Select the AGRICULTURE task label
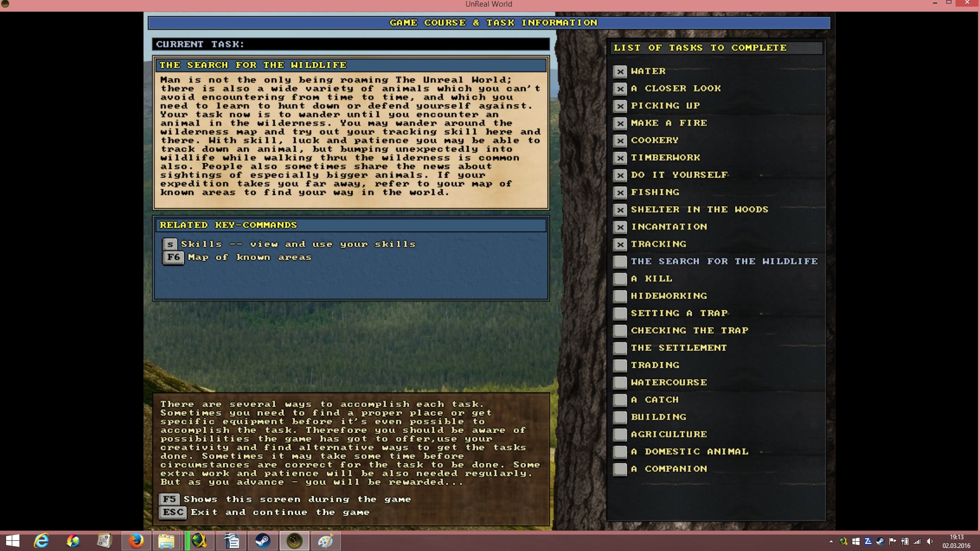Viewport: 980px width, 551px height. 669,435
